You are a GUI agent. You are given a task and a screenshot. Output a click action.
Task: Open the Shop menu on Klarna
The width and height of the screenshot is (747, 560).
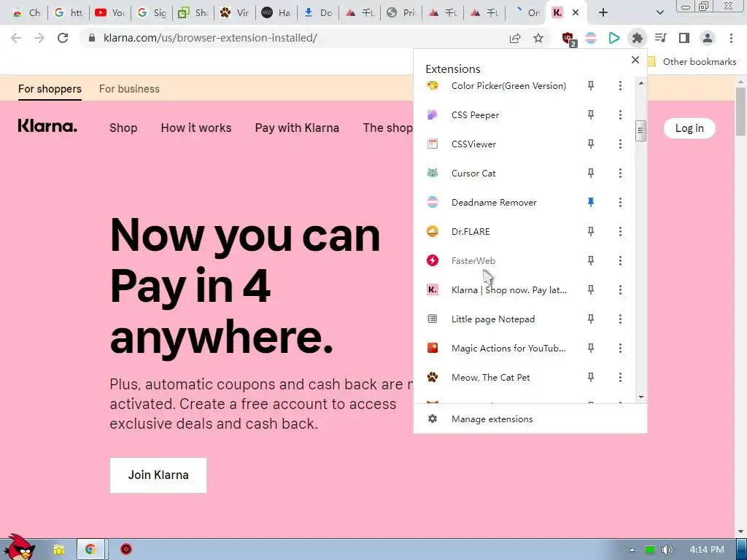click(x=123, y=128)
